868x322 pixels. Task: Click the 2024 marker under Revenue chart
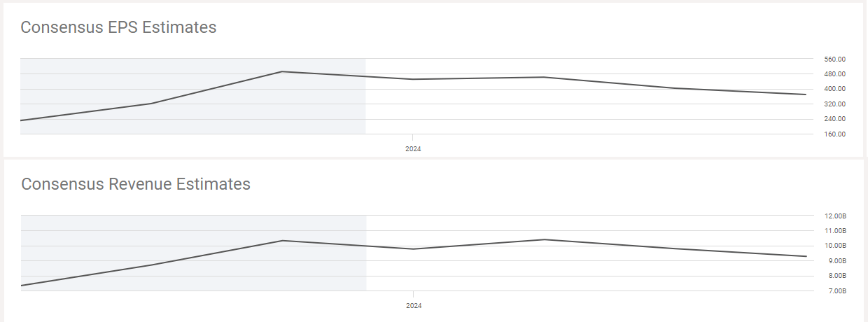pos(414,306)
